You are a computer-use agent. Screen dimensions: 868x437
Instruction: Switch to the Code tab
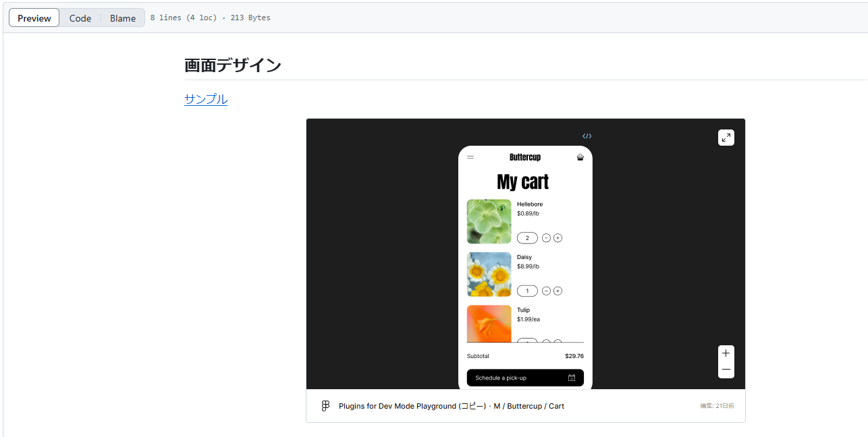pos(80,18)
